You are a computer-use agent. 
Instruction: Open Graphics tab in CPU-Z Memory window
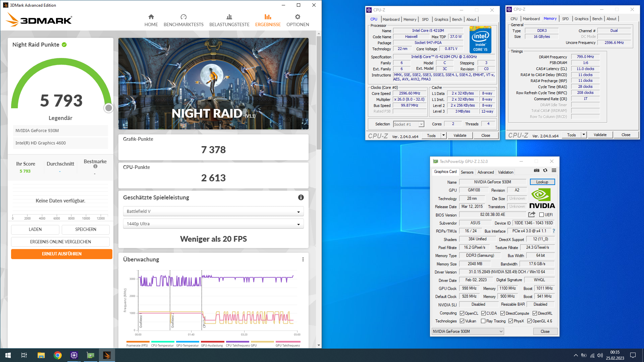(581, 19)
